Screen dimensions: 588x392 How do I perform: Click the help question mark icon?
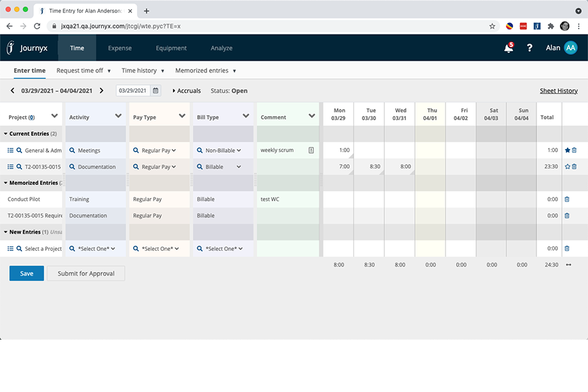tap(530, 48)
